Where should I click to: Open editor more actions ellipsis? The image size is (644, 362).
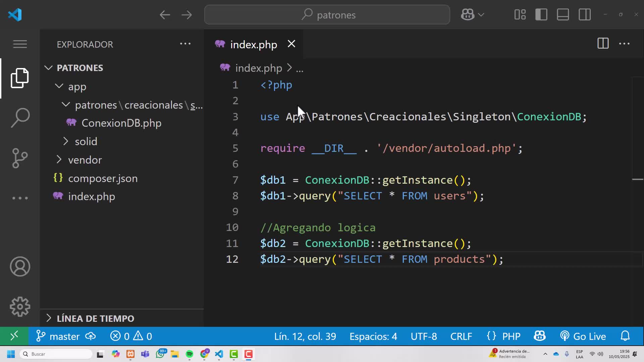[x=624, y=44]
